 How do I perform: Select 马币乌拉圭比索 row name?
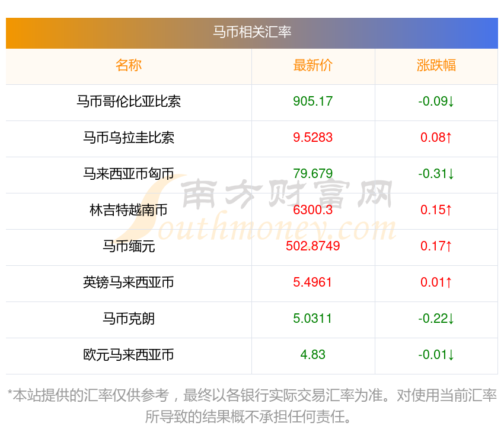pos(129,138)
